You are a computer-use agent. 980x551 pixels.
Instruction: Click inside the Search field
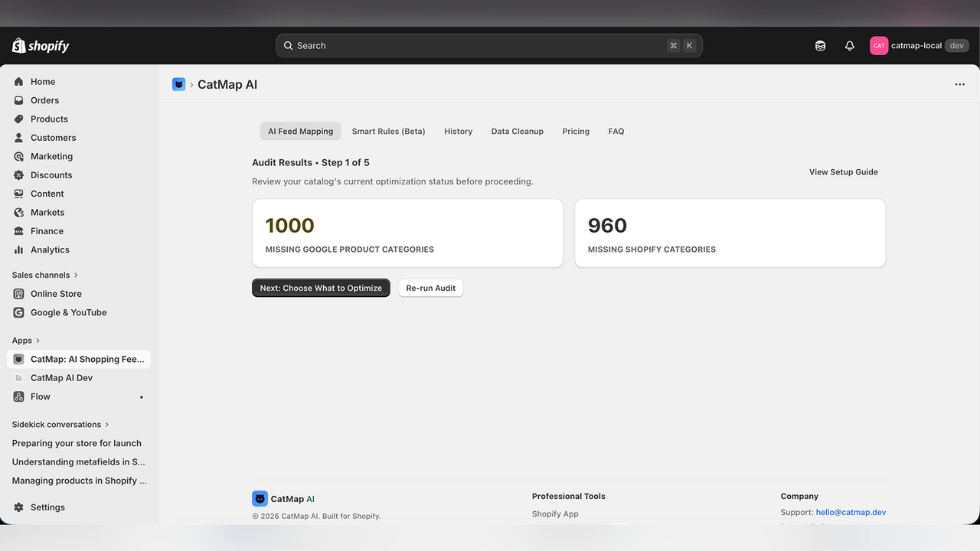489,46
